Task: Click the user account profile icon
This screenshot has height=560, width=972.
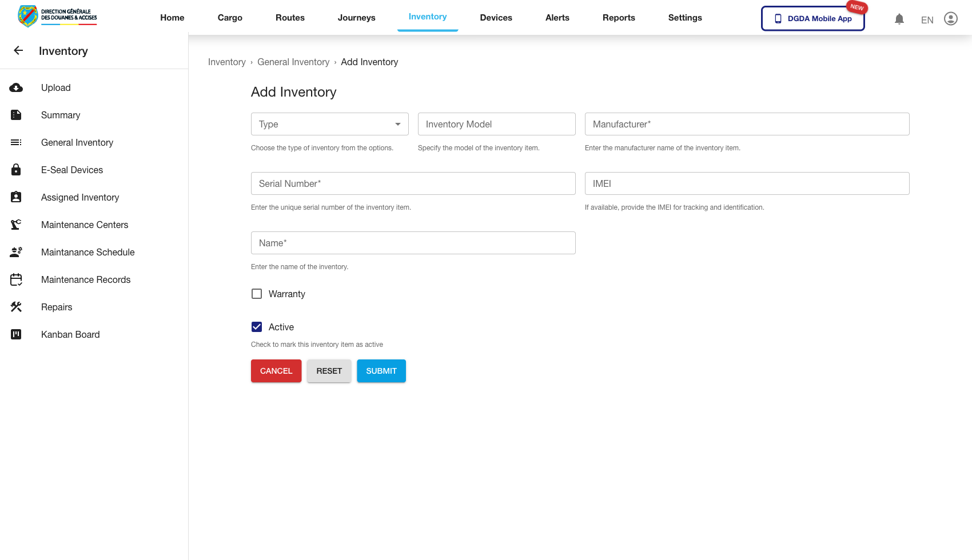Action: [951, 18]
